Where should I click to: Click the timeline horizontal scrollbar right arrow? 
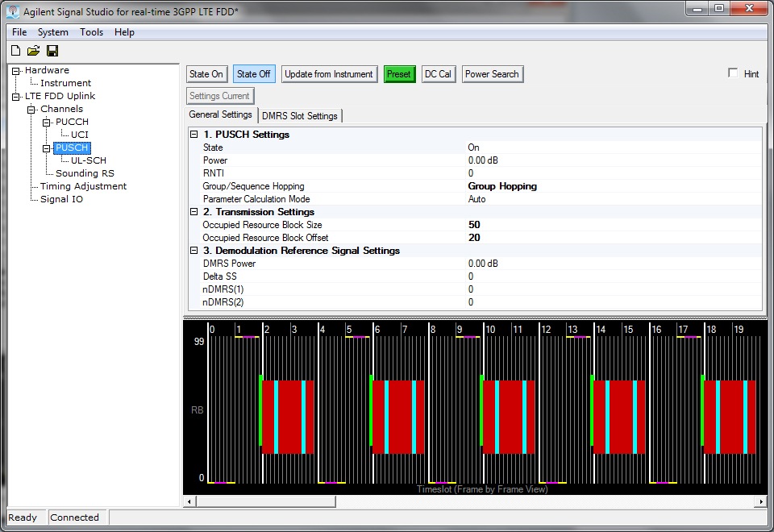pyautogui.click(x=760, y=502)
